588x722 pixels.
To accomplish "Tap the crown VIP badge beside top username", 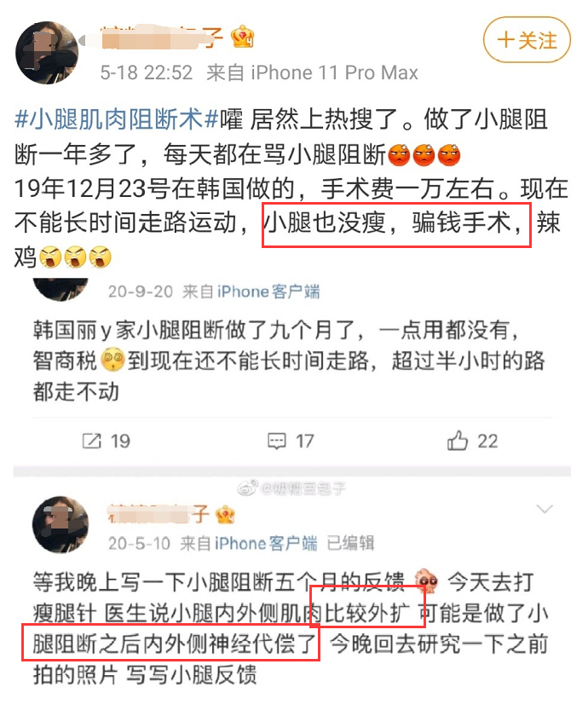I will click(242, 38).
